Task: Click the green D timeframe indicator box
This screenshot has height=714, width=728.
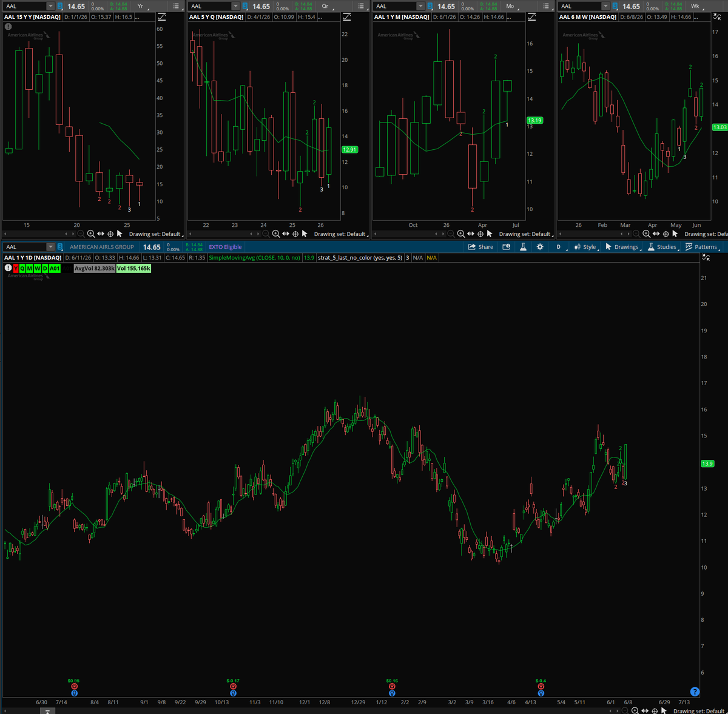Action: tap(44, 268)
